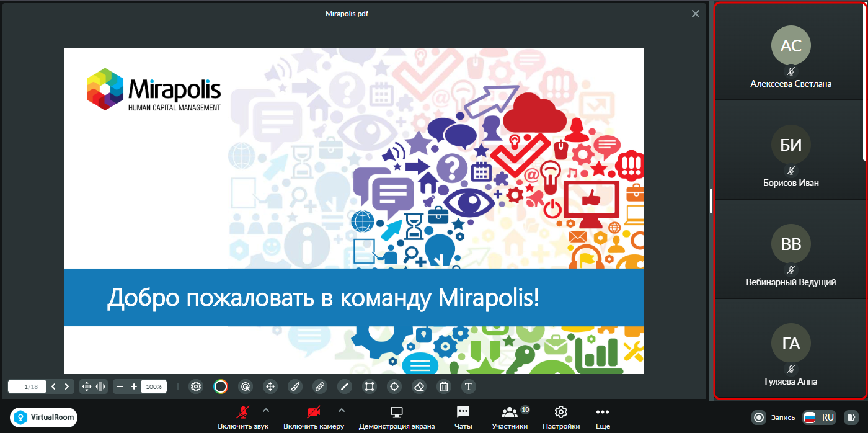This screenshot has width=868, height=433.
Task: Select the pointer cursor tool
Action: 246,386
